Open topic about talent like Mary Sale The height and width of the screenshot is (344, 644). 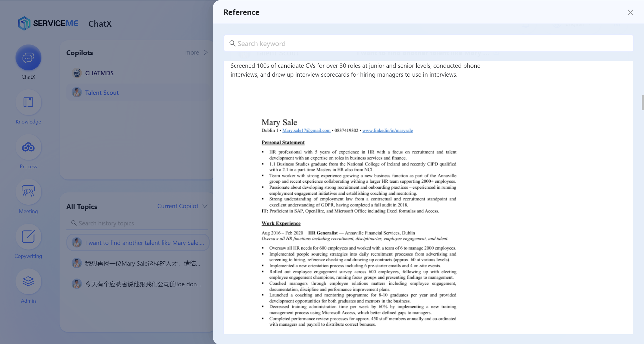coord(138,243)
